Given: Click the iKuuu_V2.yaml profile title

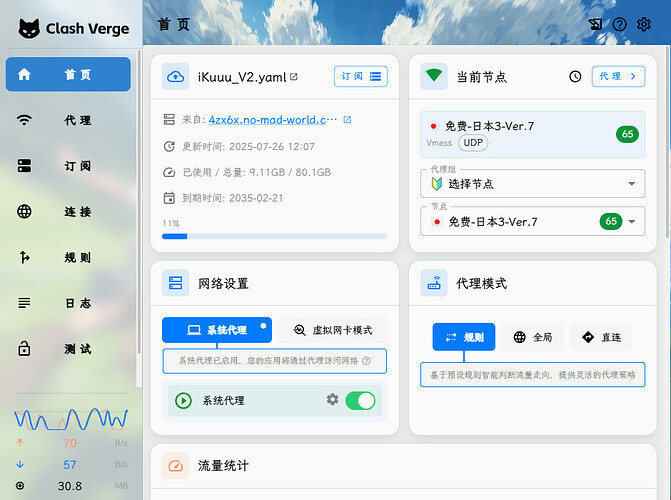Looking at the screenshot, I should (242, 77).
